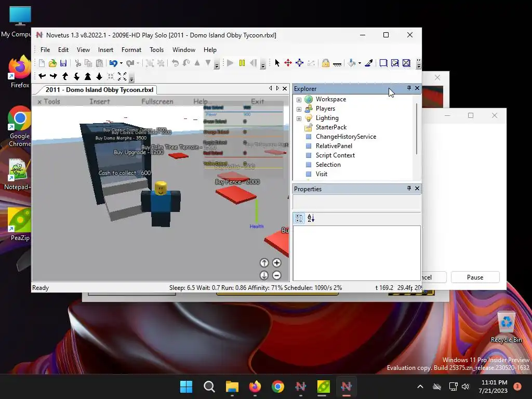The height and width of the screenshot is (399, 532).
Task: Toggle Alphabetical sort in Properties panel
Action: point(311,218)
